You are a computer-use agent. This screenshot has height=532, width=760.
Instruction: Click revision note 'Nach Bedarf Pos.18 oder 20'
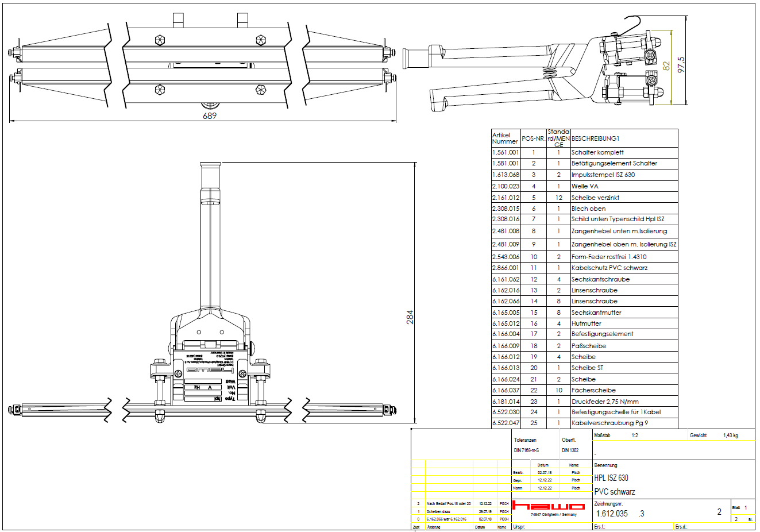pyautogui.click(x=448, y=503)
